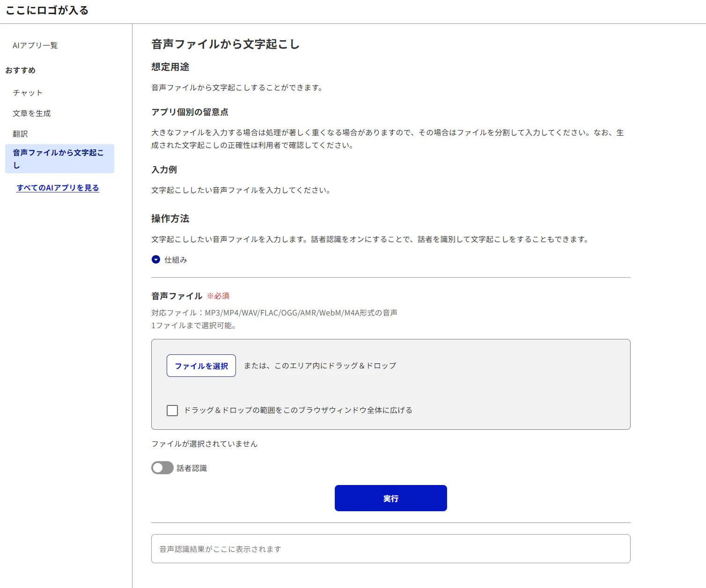This screenshot has width=706, height=588.
Task: Click the 話者認識 label text
Action: (x=192, y=468)
